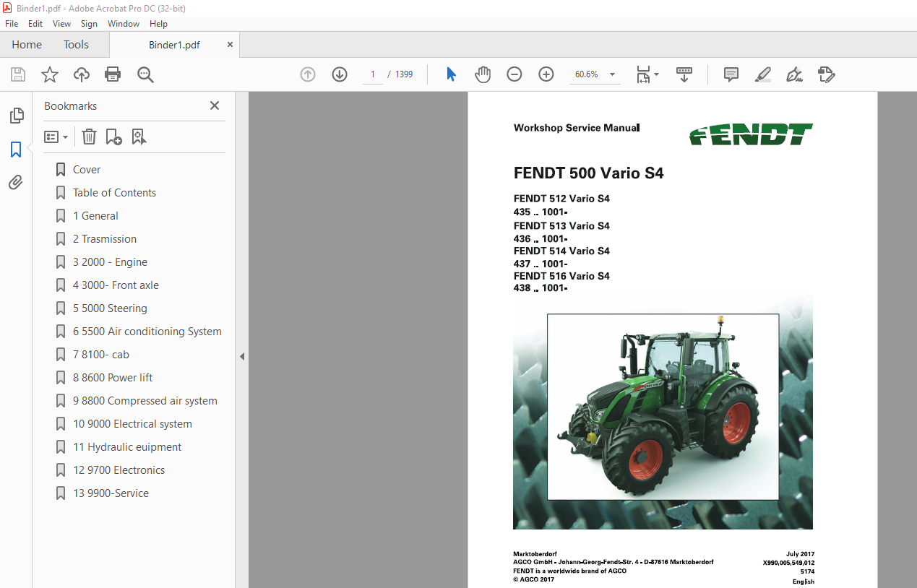
Task: Open the Find text search tool
Action: (x=145, y=74)
